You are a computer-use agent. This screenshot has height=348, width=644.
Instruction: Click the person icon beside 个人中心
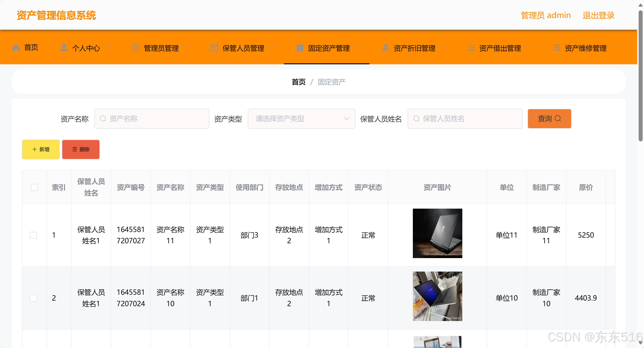click(64, 47)
